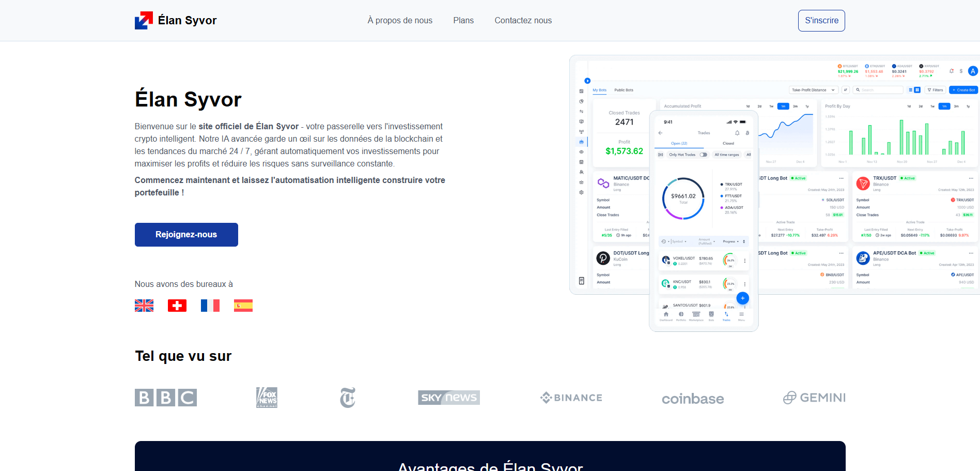
Task: Open grid view layout icon near Filters
Action: pyautogui.click(x=917, y=90)
